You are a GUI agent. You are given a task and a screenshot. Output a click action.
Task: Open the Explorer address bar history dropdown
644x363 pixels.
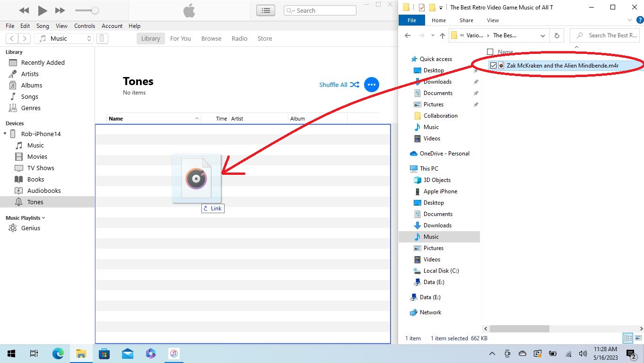point(543,35)
